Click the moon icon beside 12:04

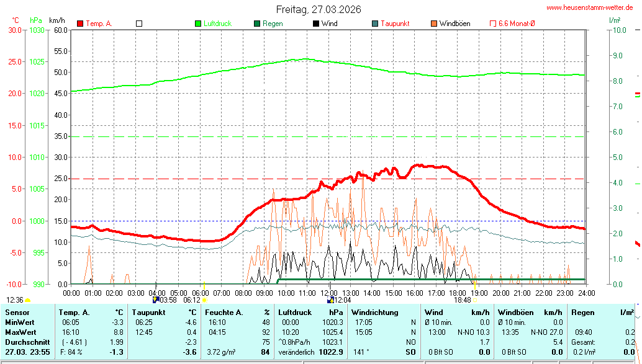click(330, 300)
